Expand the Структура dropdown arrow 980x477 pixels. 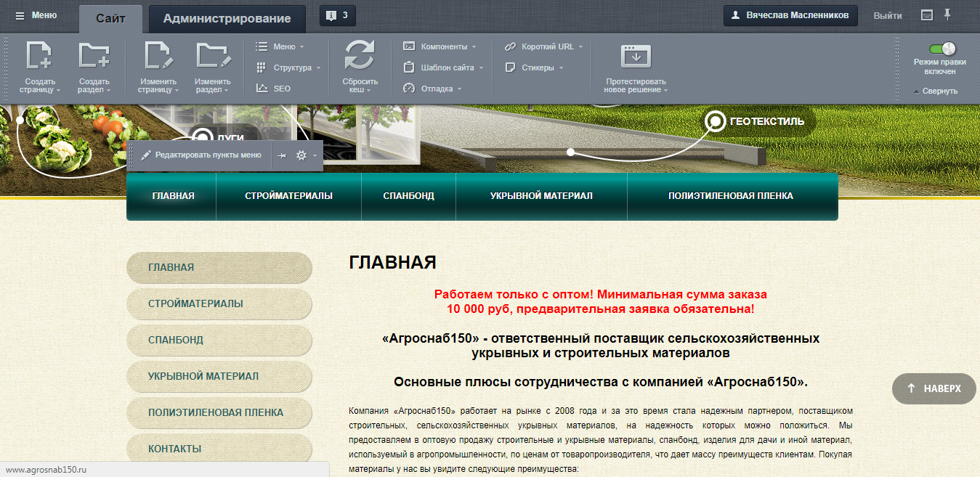[318, 68]
